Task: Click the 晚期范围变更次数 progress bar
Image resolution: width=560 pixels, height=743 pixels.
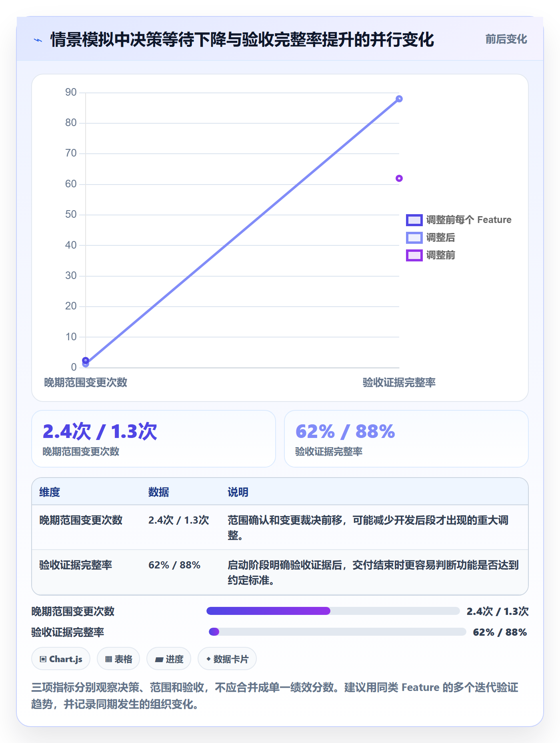Action: [333, 611]
